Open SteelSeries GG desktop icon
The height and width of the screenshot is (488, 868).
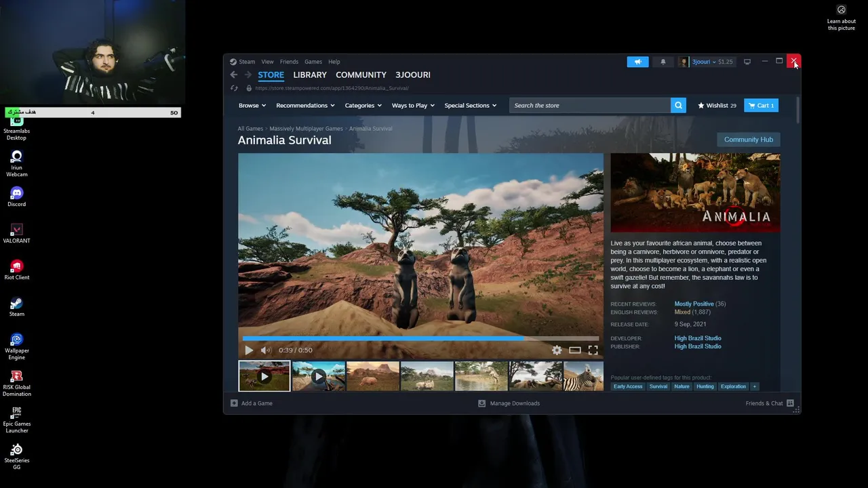point(17,456)
